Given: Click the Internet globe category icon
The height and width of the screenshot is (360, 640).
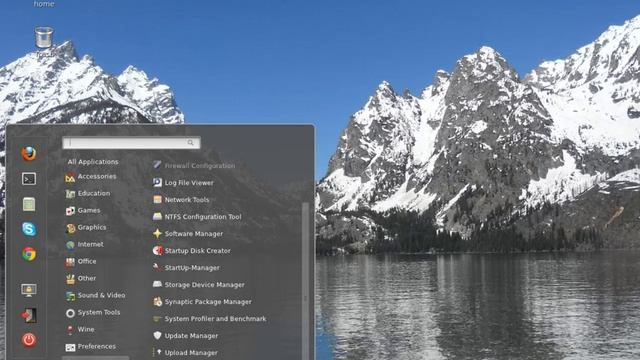Looking at the screenshot, I should (70, 245).
